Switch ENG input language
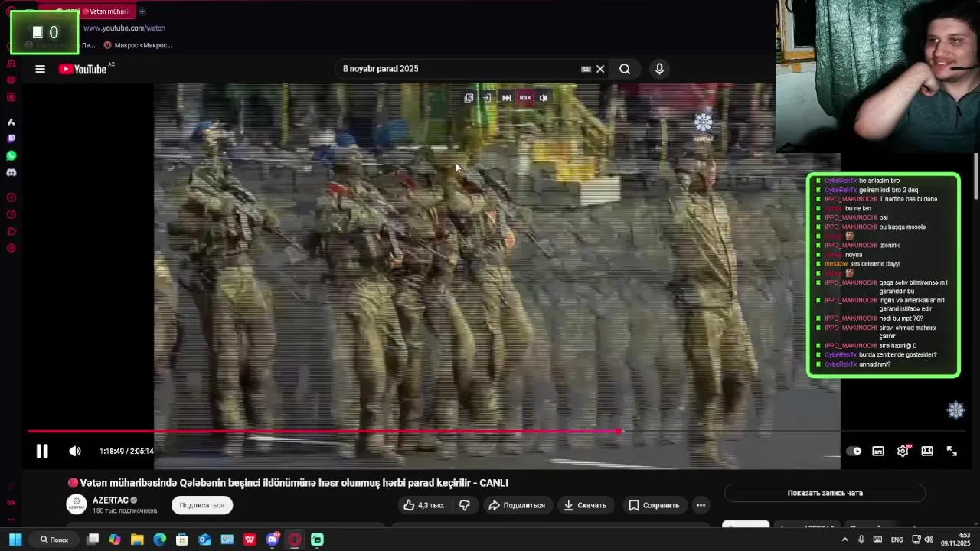Viewport: 980px width, 551px height. pyautogui.click(x=897, y=540)
